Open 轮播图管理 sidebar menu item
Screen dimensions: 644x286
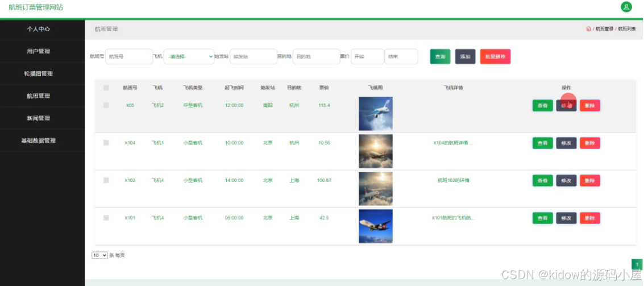(x=39, y=73)
